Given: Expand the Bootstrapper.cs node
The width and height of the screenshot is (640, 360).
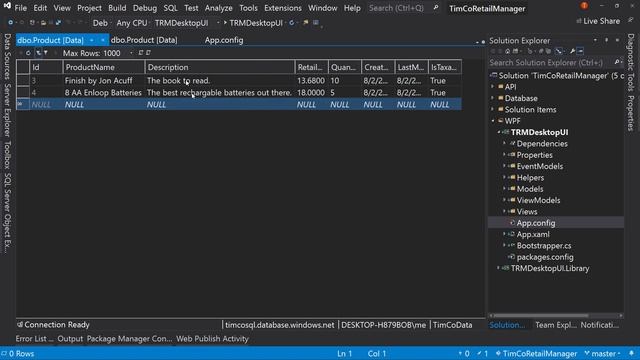Looking at the screenshot, I should coord(504,245).
